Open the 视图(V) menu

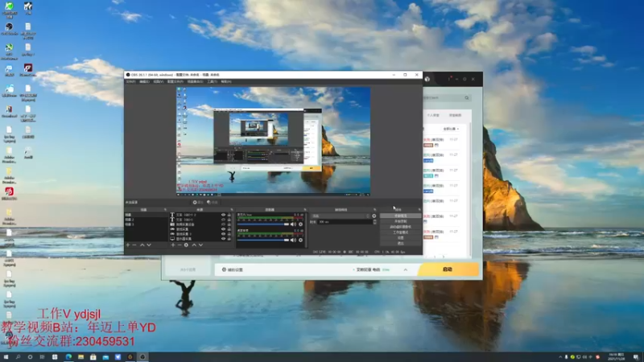click(x=158, y=82)
